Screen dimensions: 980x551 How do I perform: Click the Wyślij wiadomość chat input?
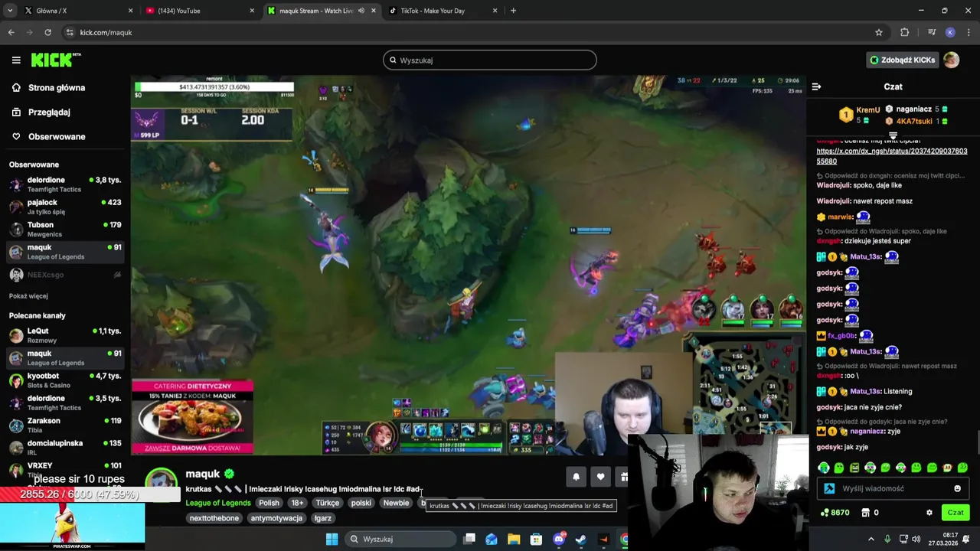coord(893,488)
